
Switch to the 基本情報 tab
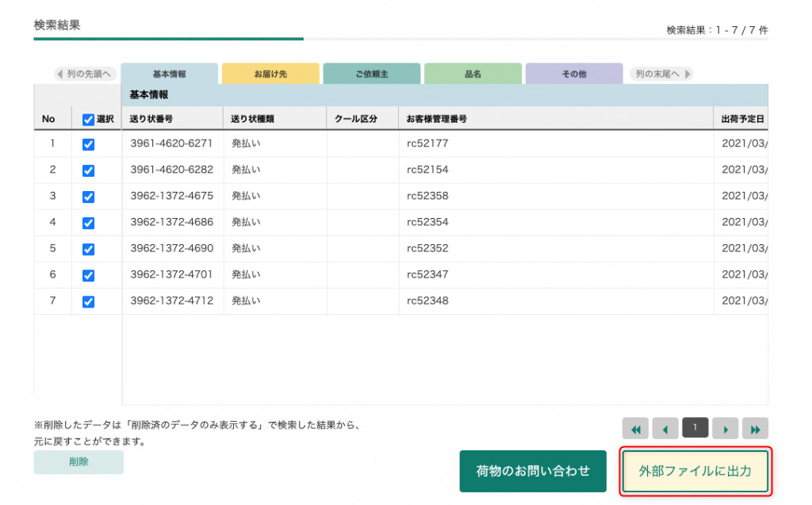pyautogui.click(x=169, y=74)
